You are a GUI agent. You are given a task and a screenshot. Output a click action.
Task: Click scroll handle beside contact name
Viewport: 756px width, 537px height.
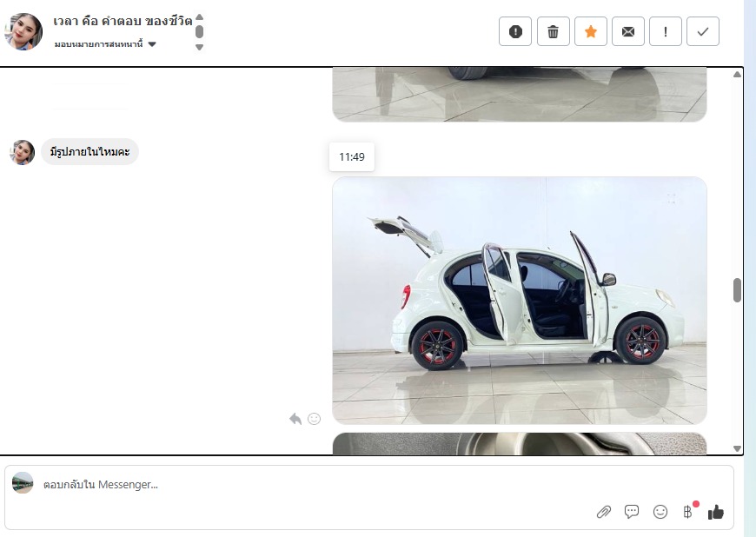tap(199, 32)
